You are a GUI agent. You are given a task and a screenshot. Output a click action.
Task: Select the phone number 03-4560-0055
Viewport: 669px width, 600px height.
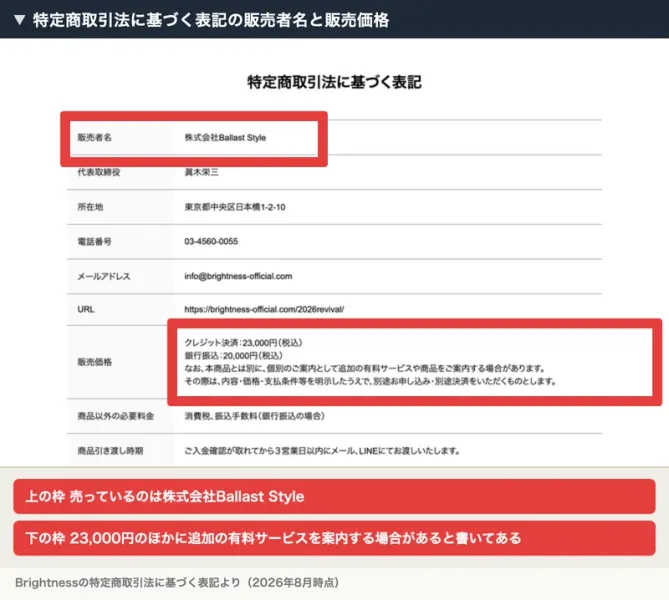tap(211, 242)
